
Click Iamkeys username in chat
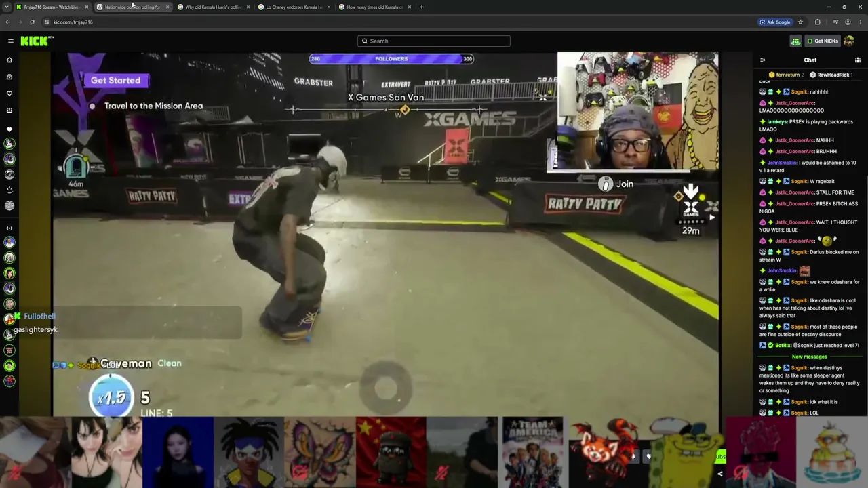tap(777, 122)
